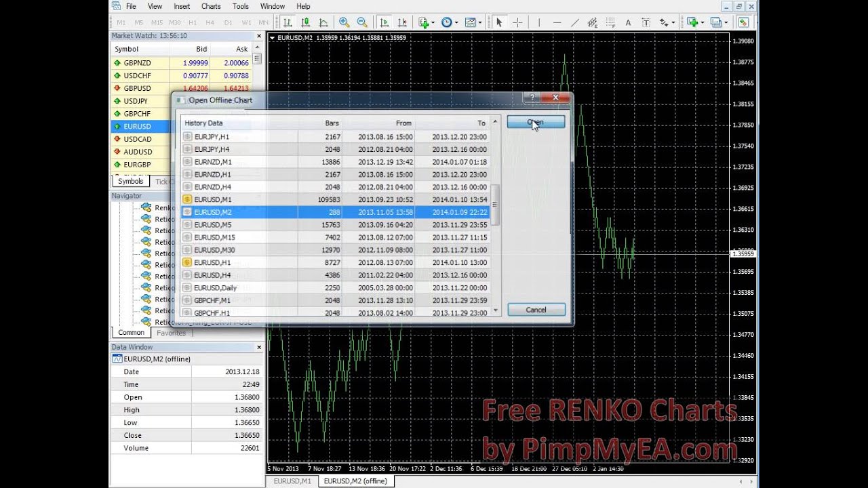Switch to Symbols tab in Market Watch
This screenshot has height=488, width=868.
[130, 181]
